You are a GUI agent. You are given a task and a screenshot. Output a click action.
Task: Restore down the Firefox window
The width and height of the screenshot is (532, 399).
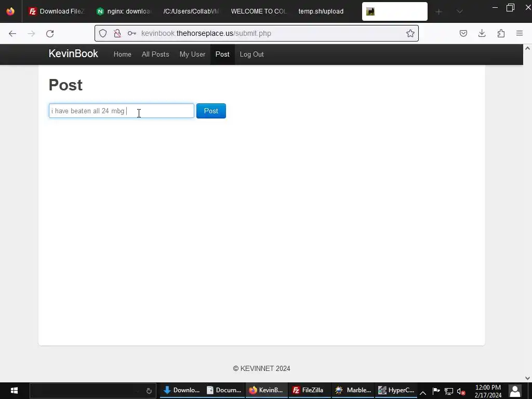(x=510, y=7)
